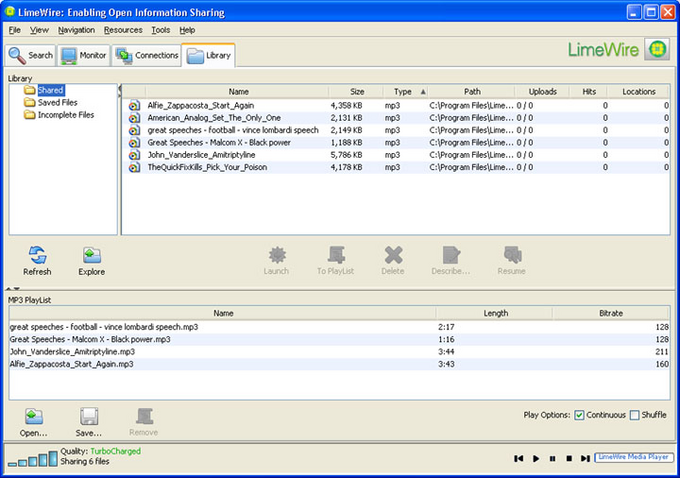
Task: Switch to the Connections tab
Action: 147,56
